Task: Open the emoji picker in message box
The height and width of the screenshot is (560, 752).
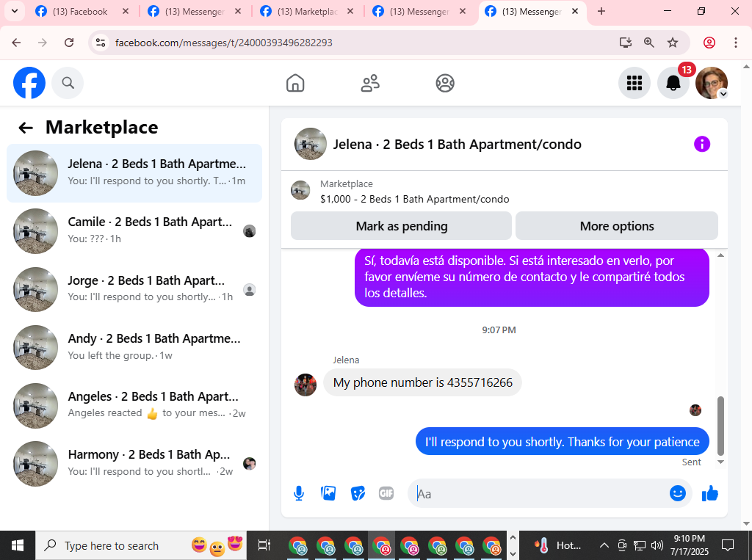Action: [677, 493]
